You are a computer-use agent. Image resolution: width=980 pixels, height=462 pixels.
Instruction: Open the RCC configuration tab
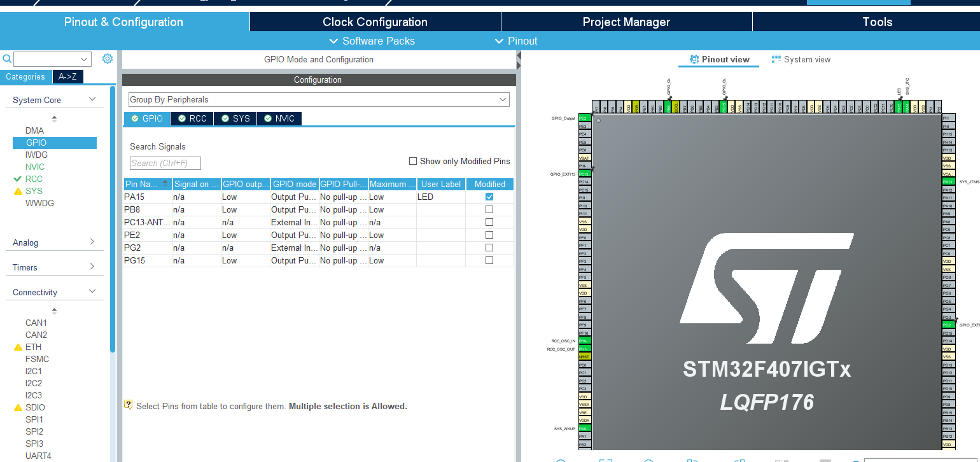(x=192, y=118)
